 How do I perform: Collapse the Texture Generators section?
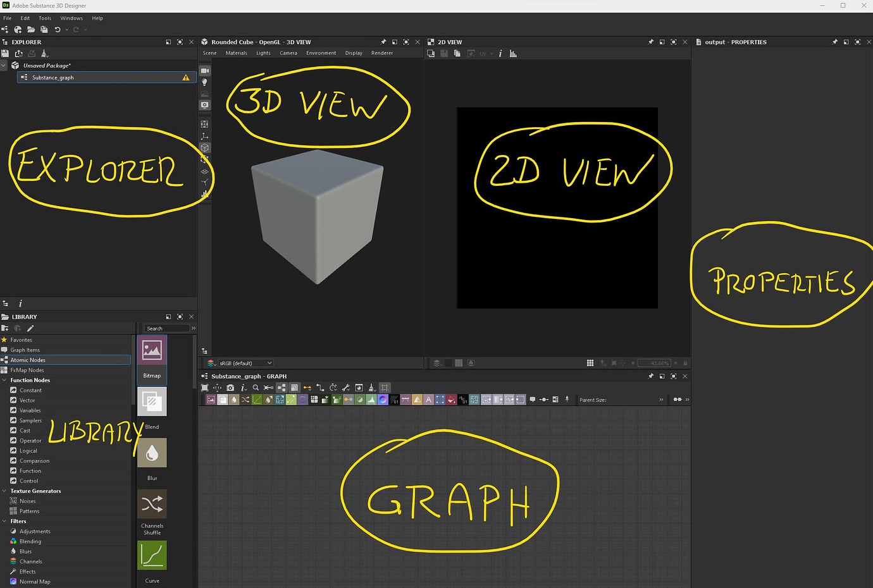(5, 491)
